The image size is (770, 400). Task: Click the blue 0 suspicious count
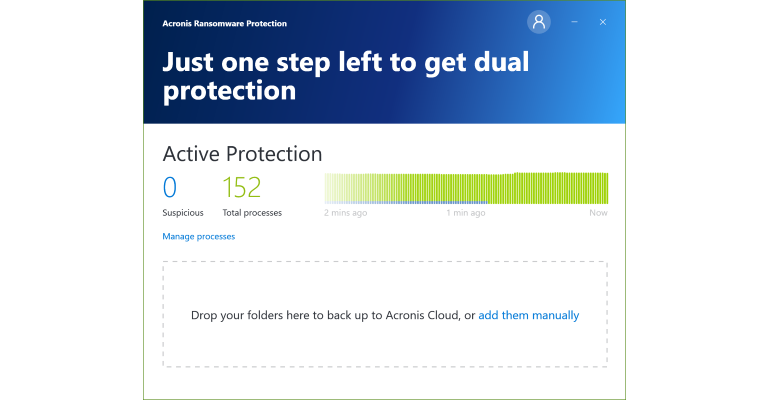(169, 187)
